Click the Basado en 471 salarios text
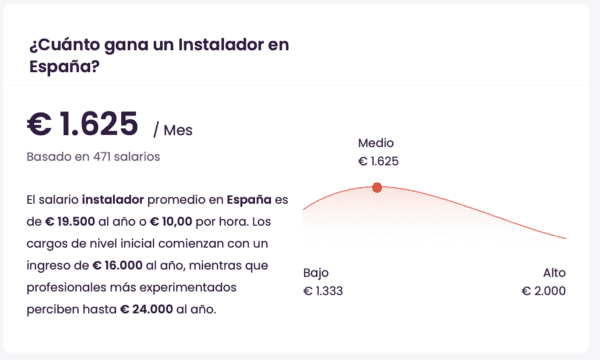This screenshot has width=600, height=360. (93, 157)
